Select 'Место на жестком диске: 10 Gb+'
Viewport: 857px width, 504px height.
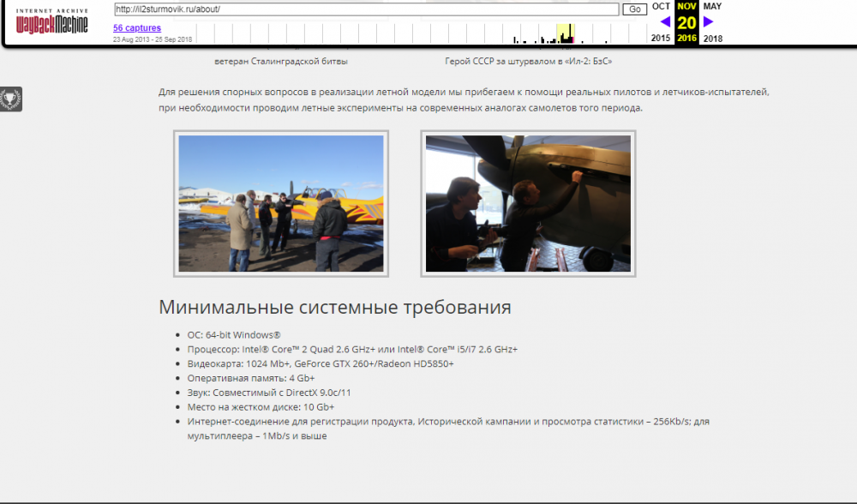(261, 406)
